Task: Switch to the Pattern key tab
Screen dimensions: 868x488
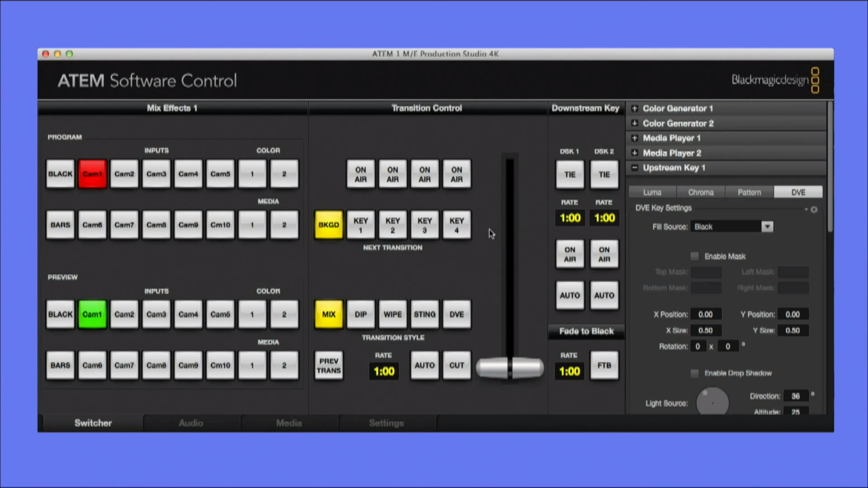Action: coord(749,192)
